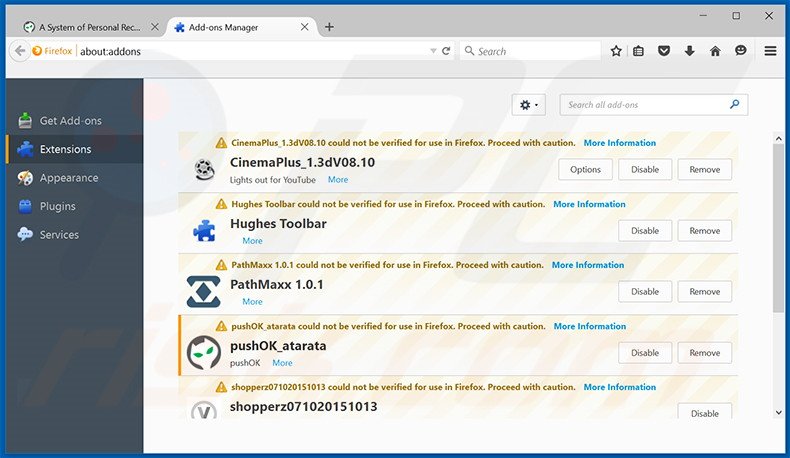Select Extensions in sidebar
790x458 pixels.
point(75,149)
